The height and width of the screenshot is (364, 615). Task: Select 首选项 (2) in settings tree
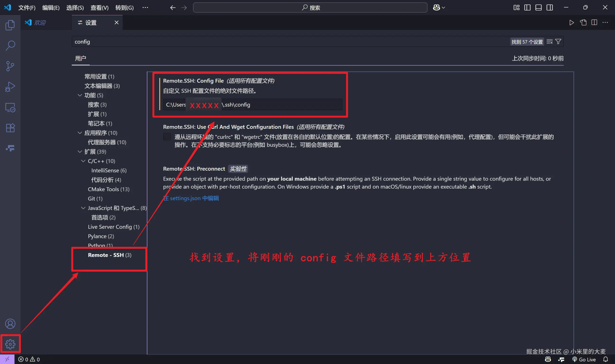point(103,217)
